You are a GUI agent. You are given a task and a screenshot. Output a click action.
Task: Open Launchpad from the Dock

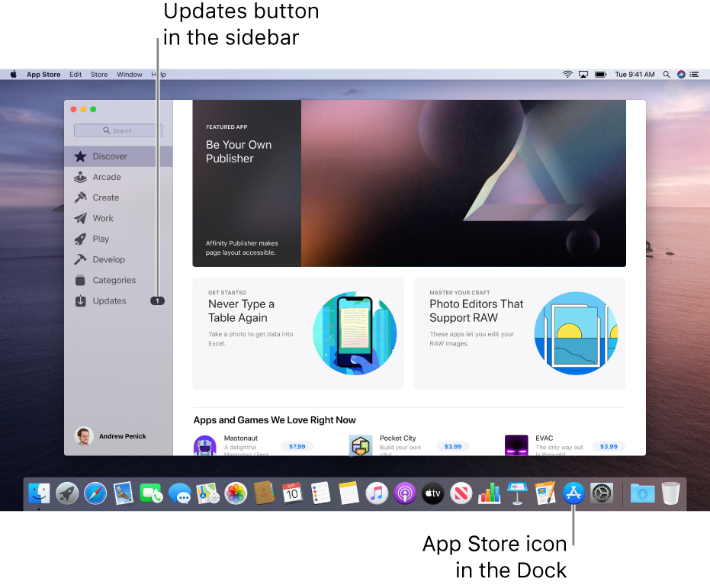[67, 493]
